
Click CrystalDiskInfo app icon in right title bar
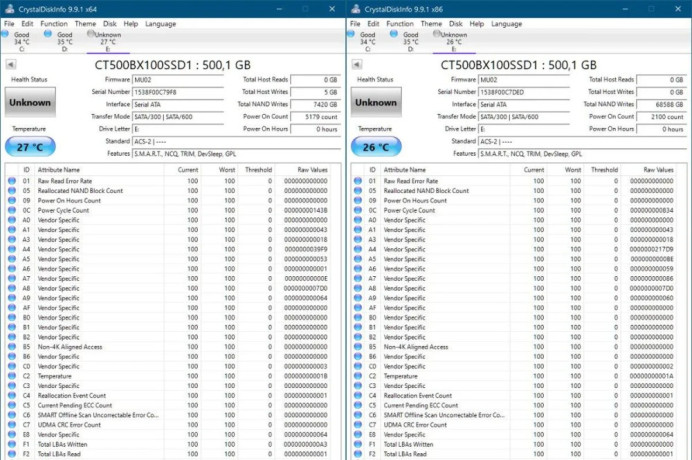pyautogui.click(x=355, y=9)
